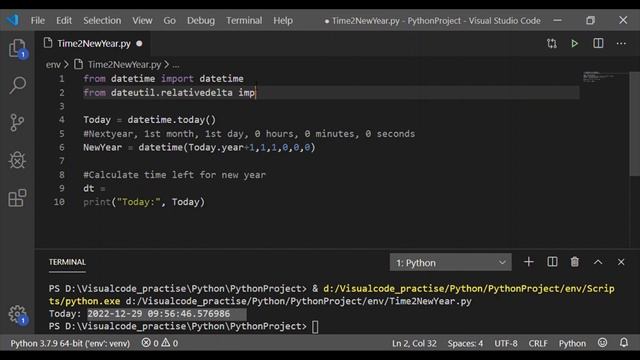The image size is (640, 360).
Task: Click 'env' in the breadcrumb
Action: click(53, 64)
